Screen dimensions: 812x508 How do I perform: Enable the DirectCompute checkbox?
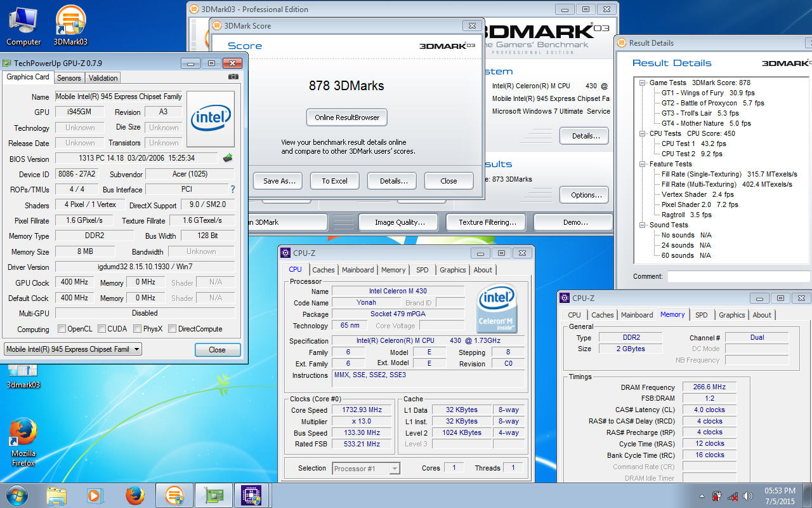[x=172, y=329]
